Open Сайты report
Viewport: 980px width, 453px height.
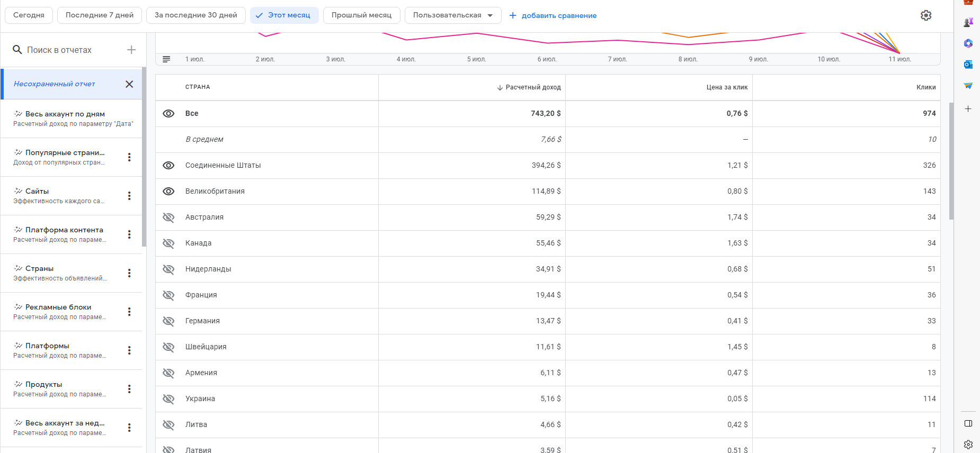[x=59, y=196]
